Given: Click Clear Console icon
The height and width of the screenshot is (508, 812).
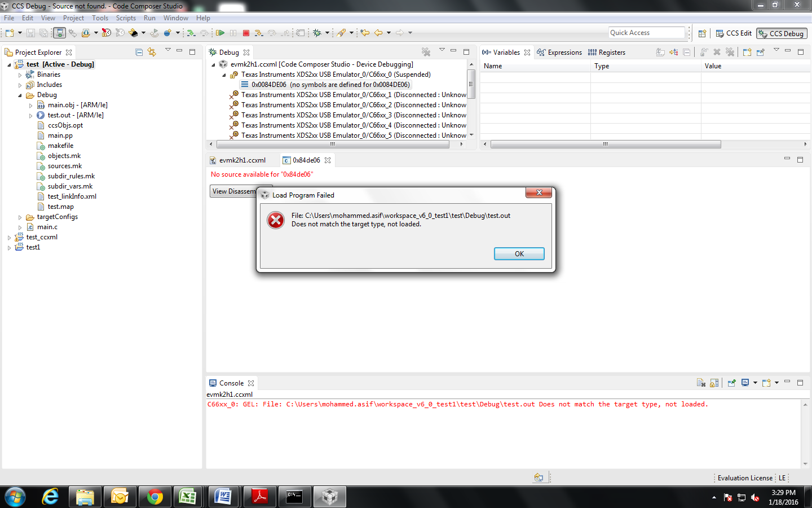Looking at the screenshot, I should pos(701,383).
